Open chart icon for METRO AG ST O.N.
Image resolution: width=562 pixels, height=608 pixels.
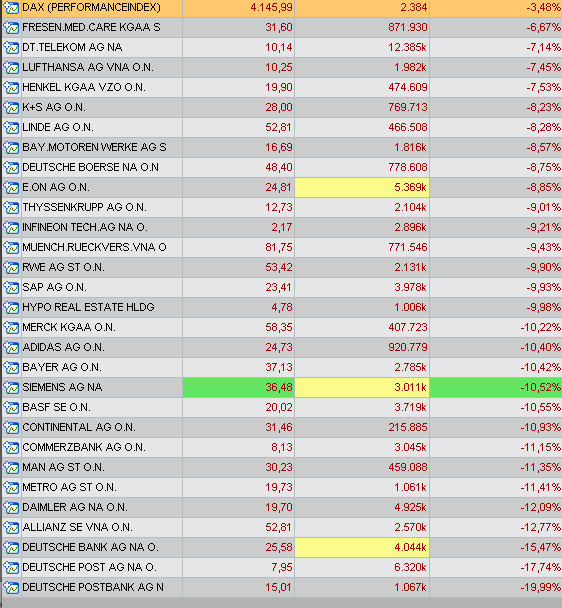tap(12, 487)
